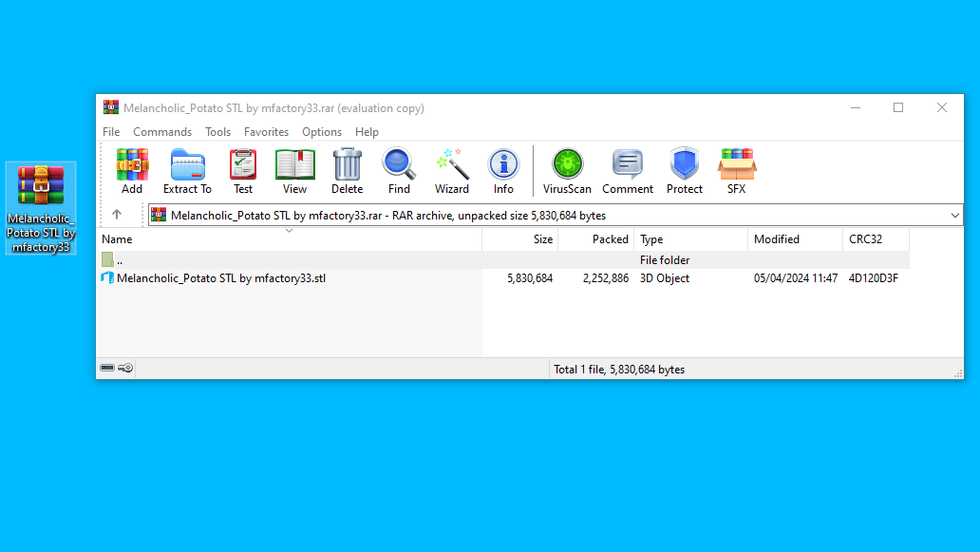Click the Add archive toolbar icon
The height and width of the screenshot is (552, 980).
click(132, 171)
